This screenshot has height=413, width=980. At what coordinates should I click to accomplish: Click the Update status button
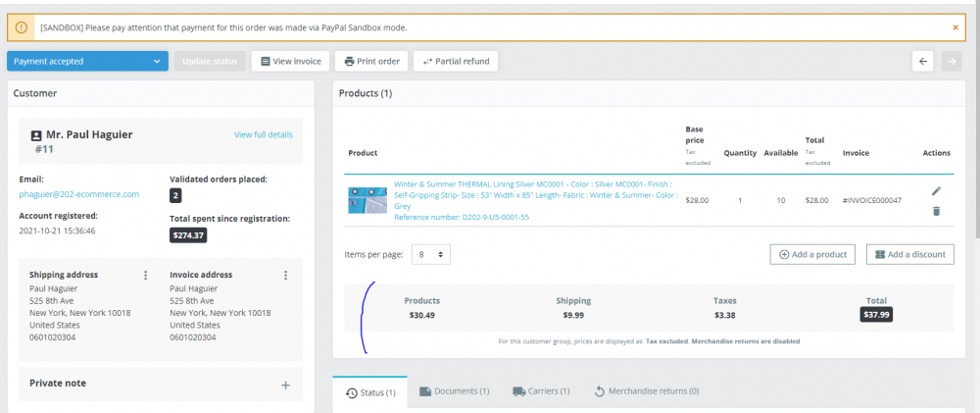[x=210, y=62]
